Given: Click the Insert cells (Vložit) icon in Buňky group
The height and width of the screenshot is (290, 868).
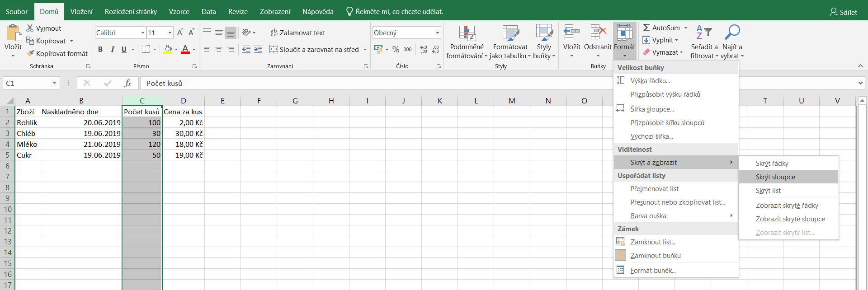Looking at the screenshot, I should tap(571, 33).
